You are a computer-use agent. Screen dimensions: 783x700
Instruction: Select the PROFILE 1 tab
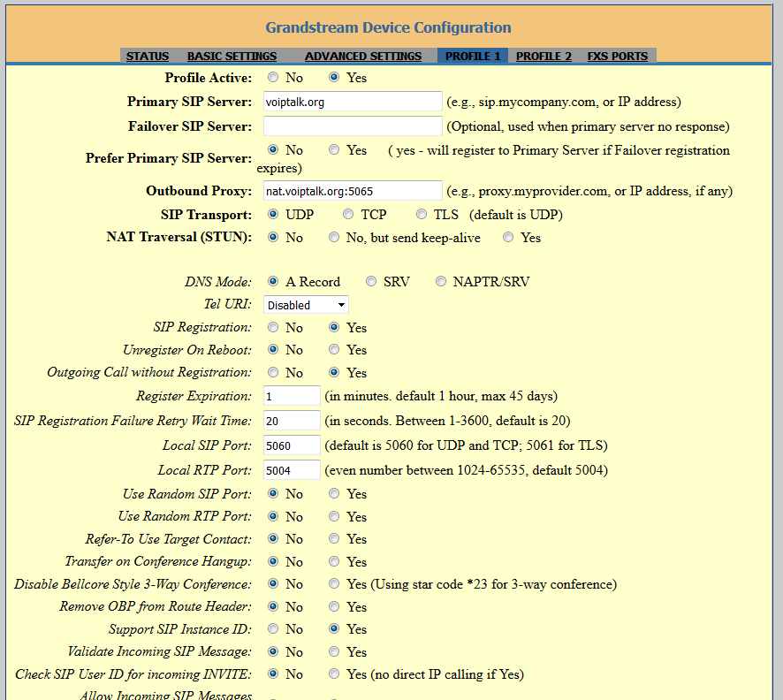coord(473,56)
